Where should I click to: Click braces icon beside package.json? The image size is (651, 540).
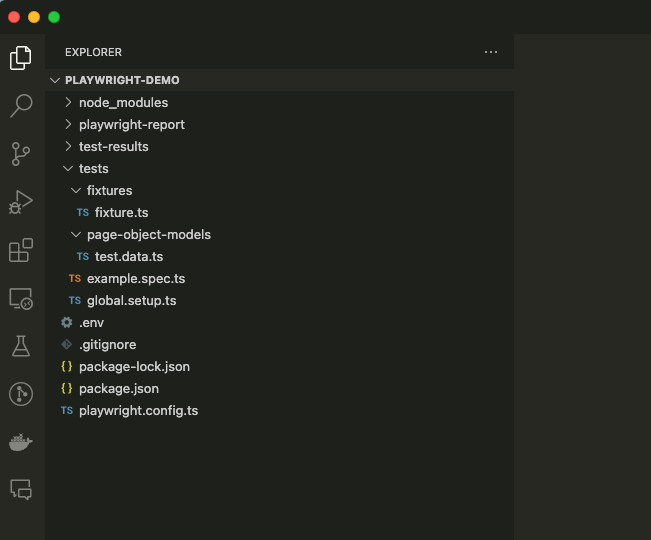(x=67, y=389)
